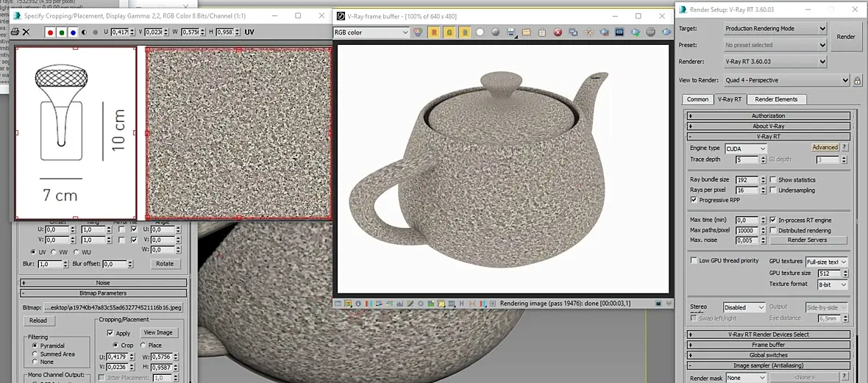Click the Rotate button in coordinates panel

point(165,264)
